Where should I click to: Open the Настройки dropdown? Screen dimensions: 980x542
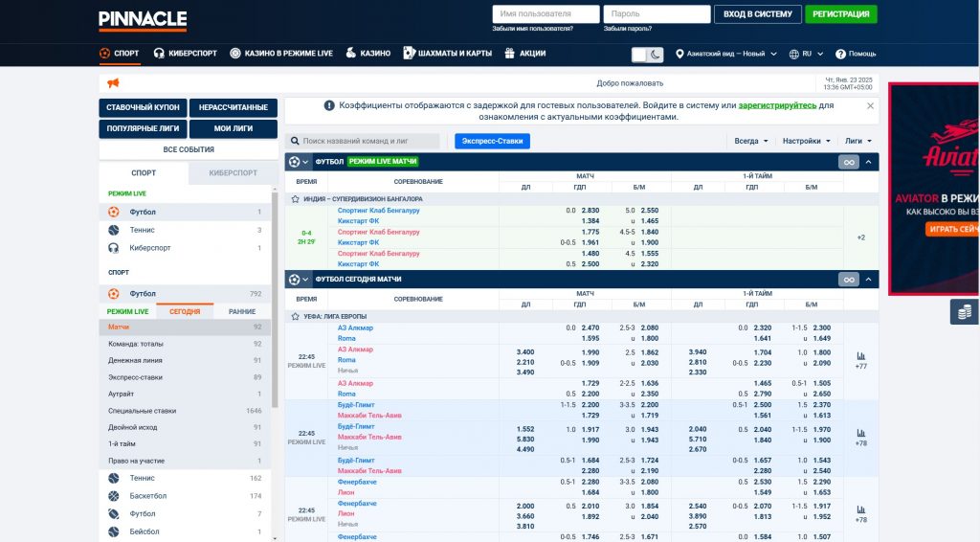(806, 141)
